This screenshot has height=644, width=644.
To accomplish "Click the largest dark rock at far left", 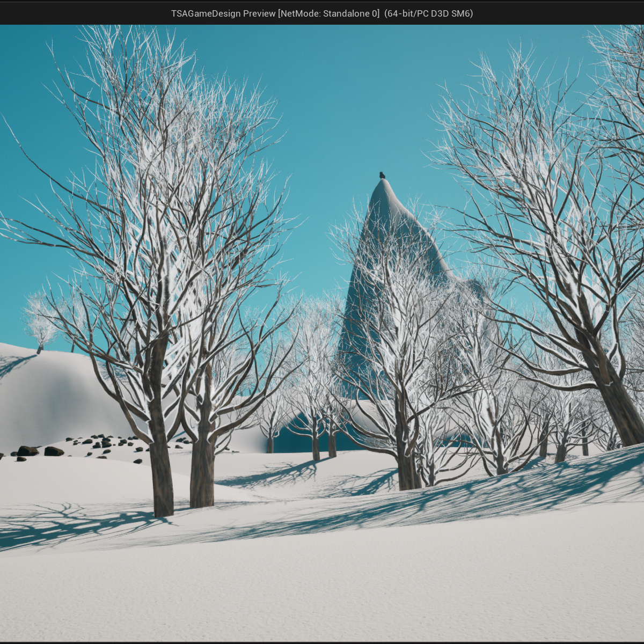I will click(x=27, y=451).
